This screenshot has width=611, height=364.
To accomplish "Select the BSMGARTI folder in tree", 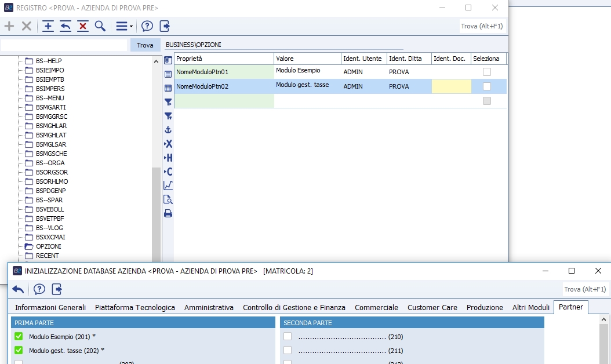I will click(50, 107).
